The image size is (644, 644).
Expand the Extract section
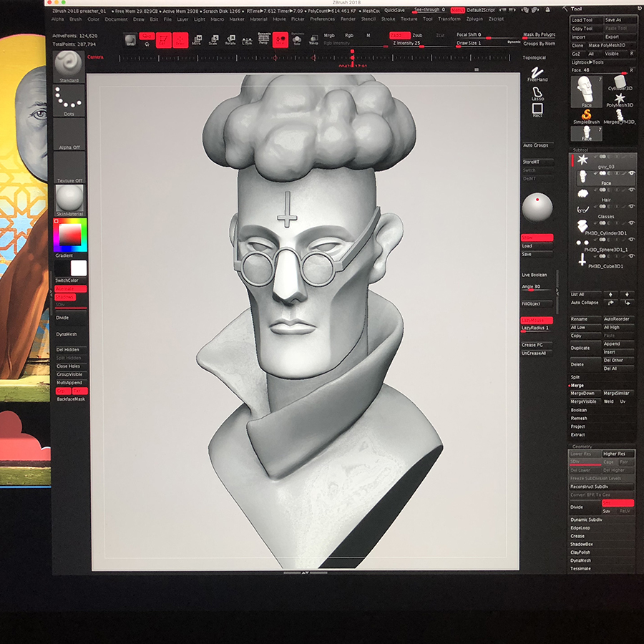click(x=577, y=434)
